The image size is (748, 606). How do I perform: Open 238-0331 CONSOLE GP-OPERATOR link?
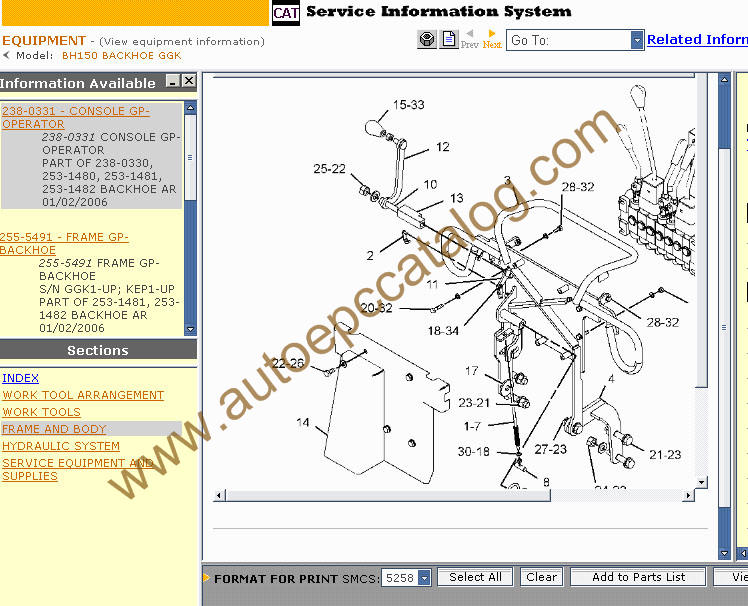[x=75, y=117]
